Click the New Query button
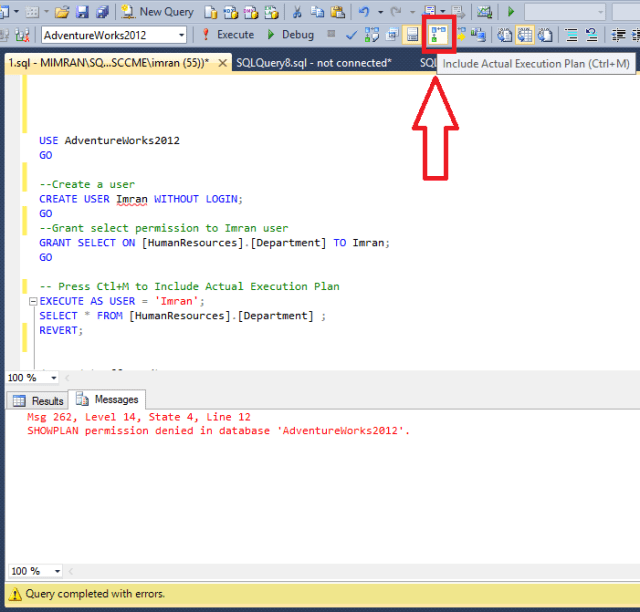The height and width of the screenshot is (612, 640). (156, 12)
